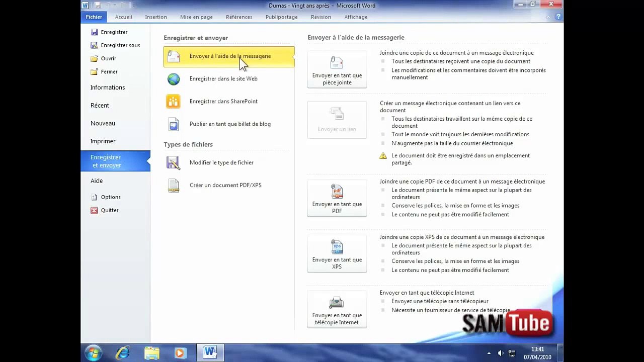Launch Internet Explorer from the taskbar
This screenshot has width=644, height=362.
pyautogui.click(x=123, y=353)
